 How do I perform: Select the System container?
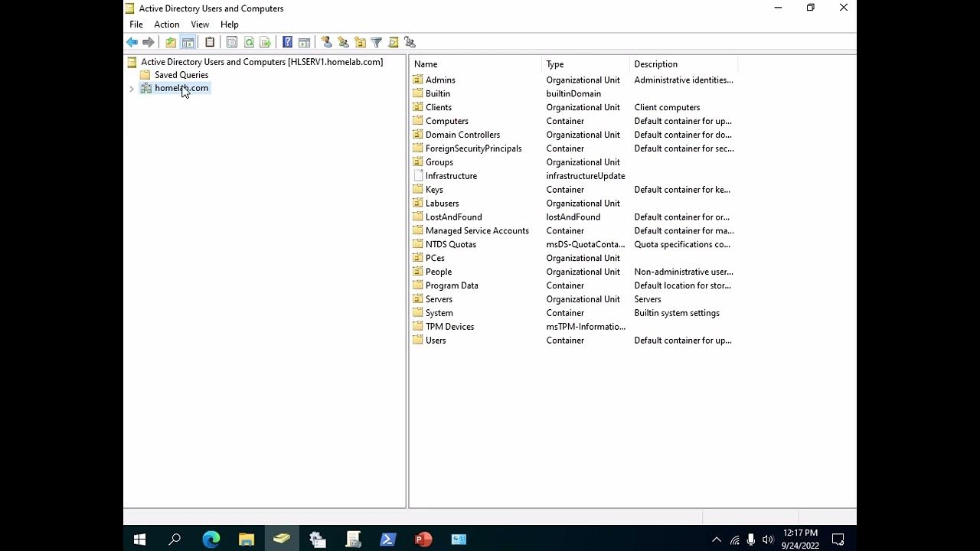[x=439, y=313]
